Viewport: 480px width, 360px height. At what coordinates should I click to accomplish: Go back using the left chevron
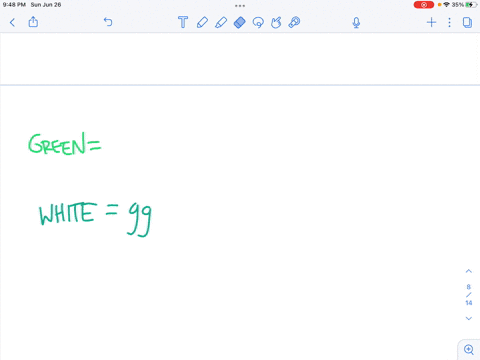12,22
